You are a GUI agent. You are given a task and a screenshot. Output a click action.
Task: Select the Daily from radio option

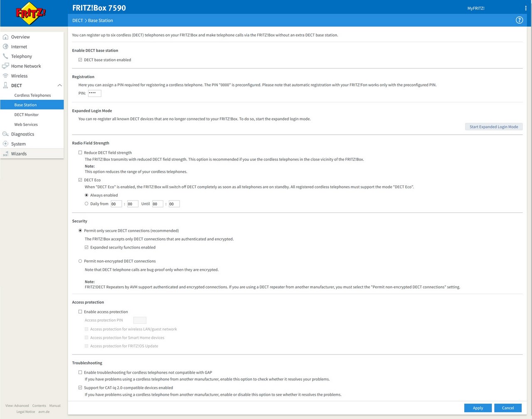pyautogui.click(x=86, y=204)
